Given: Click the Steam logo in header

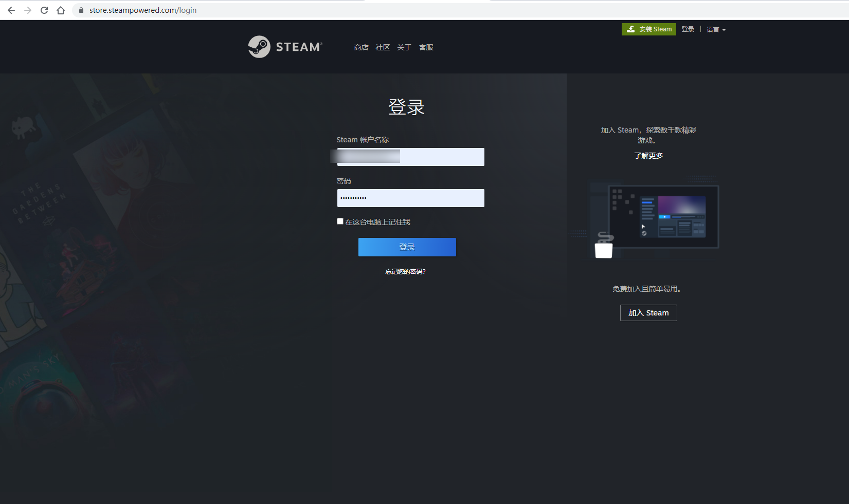Looking at the screenshot, I should pyautogui.click(x=285, y=47).
